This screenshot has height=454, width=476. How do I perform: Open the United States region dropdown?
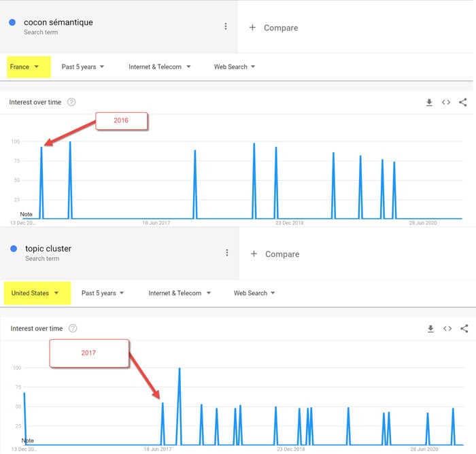point(35,293)
